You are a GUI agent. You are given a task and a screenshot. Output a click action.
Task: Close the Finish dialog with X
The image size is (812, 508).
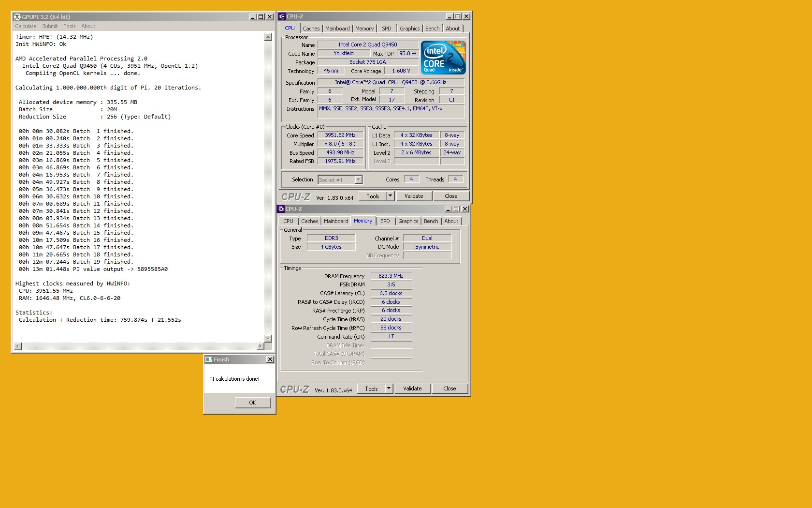tap(270, 359)
